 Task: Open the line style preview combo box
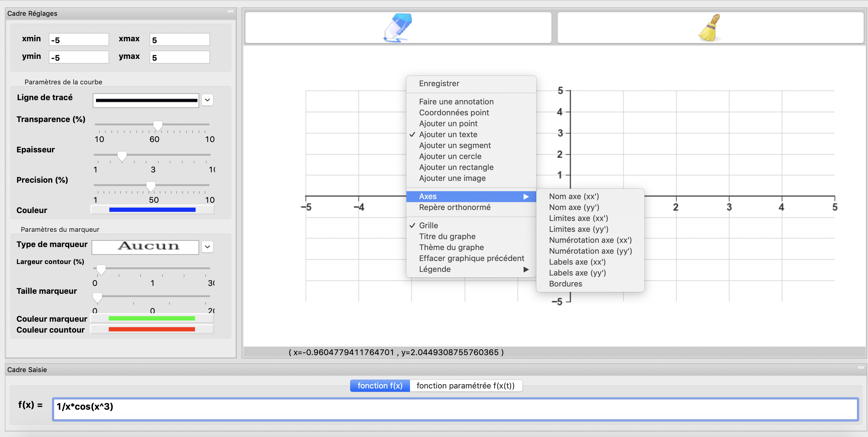coord(146,100)
